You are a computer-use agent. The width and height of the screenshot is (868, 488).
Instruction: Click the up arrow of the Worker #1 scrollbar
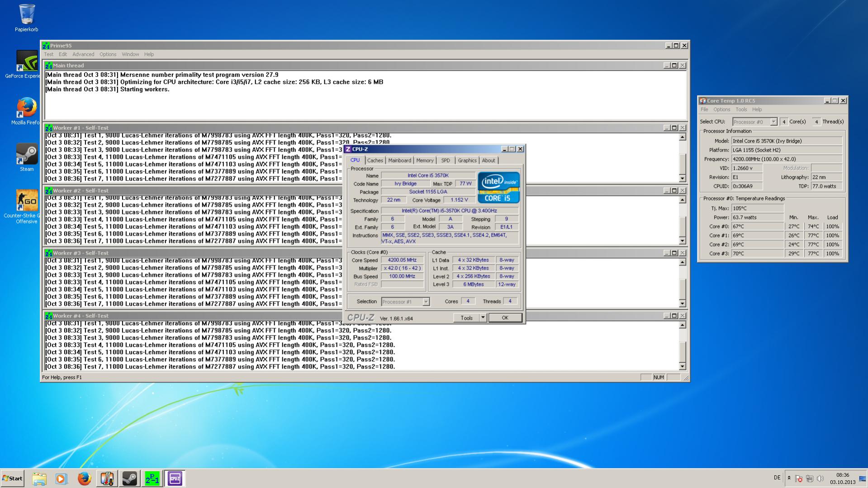pos(683,137)
